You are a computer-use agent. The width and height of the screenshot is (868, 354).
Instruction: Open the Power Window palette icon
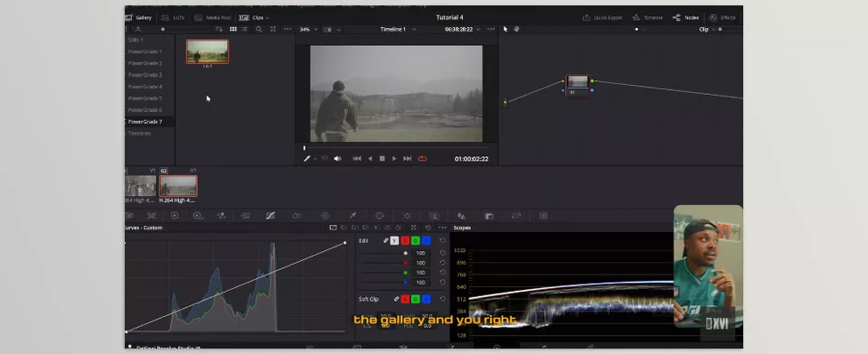380,216
